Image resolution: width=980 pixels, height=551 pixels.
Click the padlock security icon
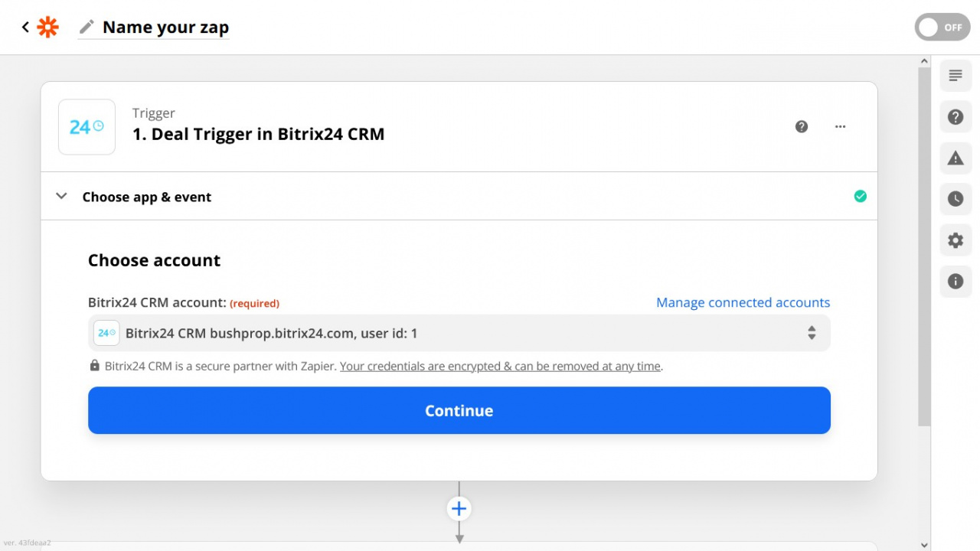coord(94,366)
